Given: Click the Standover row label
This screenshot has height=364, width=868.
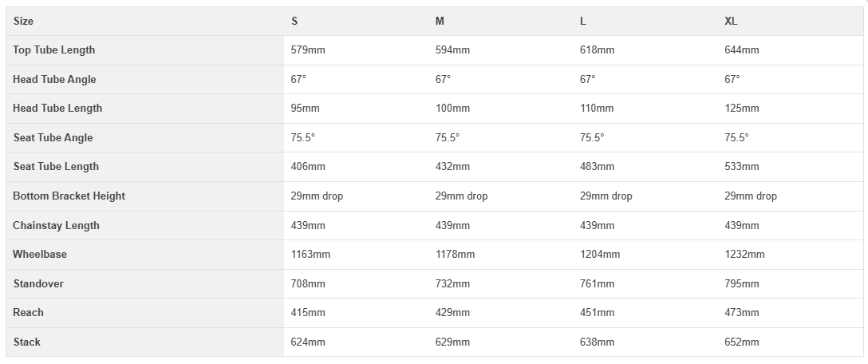Looking at the screenshot, I should pos(38,283).
